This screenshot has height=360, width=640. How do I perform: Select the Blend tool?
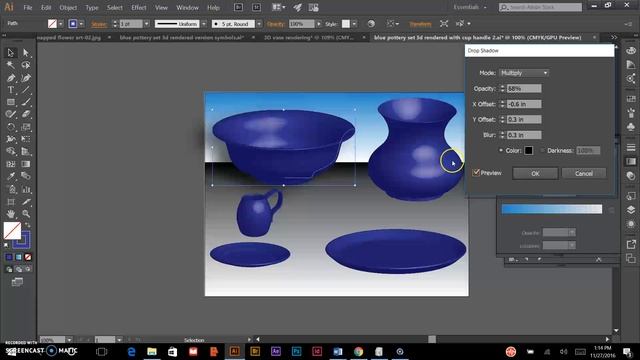click(x=26, y=176)
